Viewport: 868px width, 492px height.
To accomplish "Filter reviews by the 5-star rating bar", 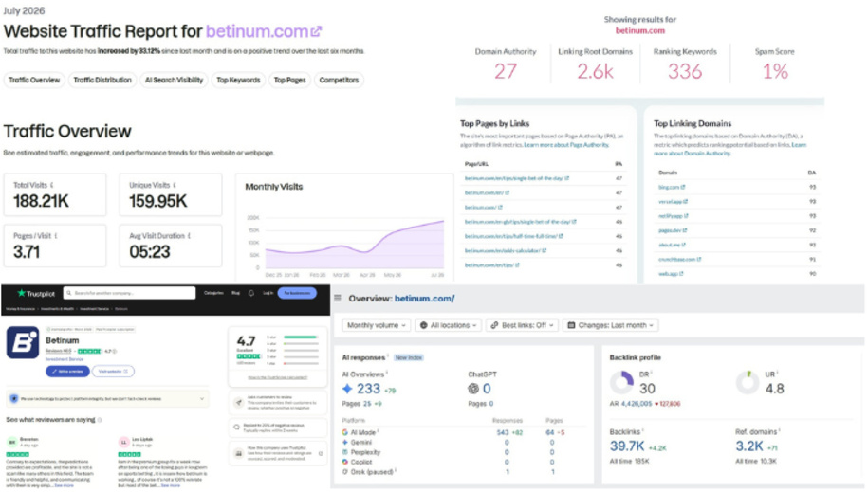I will [x=301, y=337].
